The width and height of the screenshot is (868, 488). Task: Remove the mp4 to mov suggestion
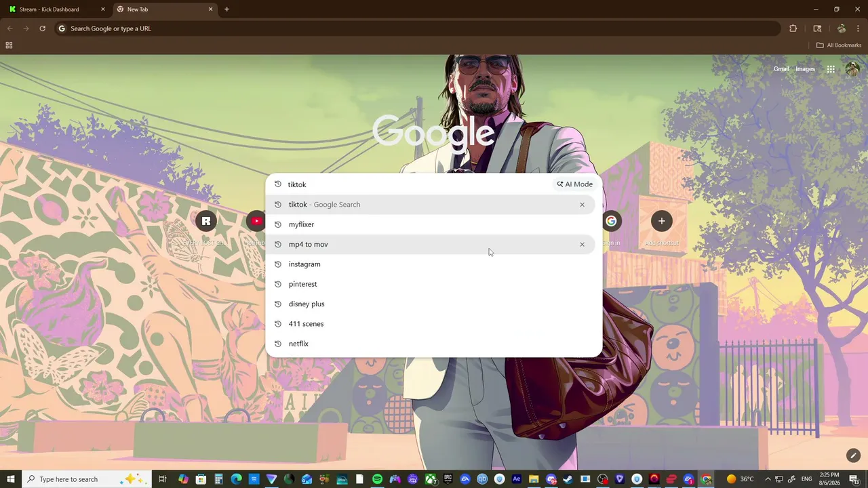tap(582, 245)
